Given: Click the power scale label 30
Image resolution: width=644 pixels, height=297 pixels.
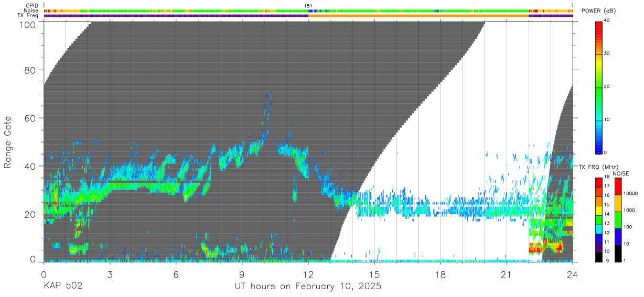Looking at the screenshot, I should pos(607,53).
